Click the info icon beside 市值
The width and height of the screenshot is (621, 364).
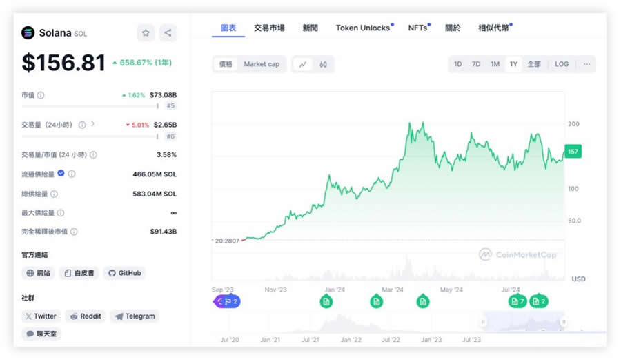[41, 95]
